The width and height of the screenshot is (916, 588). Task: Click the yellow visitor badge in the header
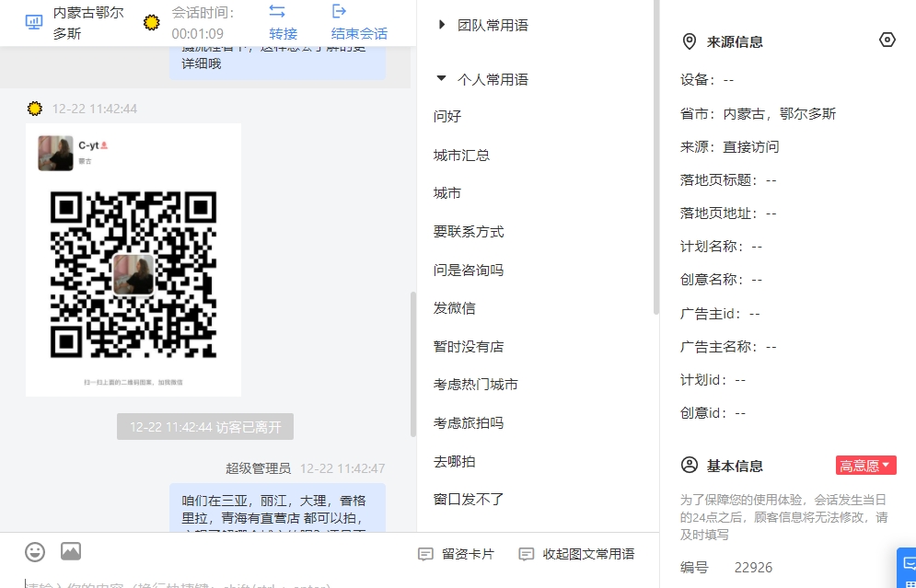(152, 23)
